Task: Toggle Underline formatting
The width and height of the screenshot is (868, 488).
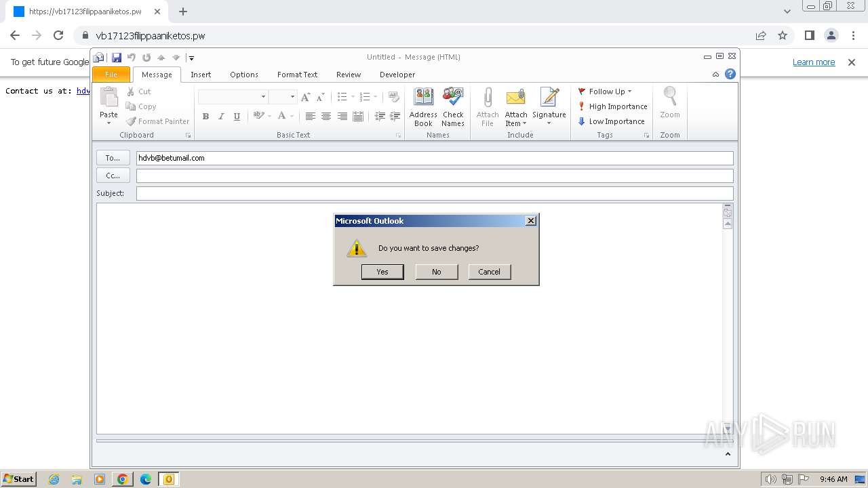Action: 237,117
